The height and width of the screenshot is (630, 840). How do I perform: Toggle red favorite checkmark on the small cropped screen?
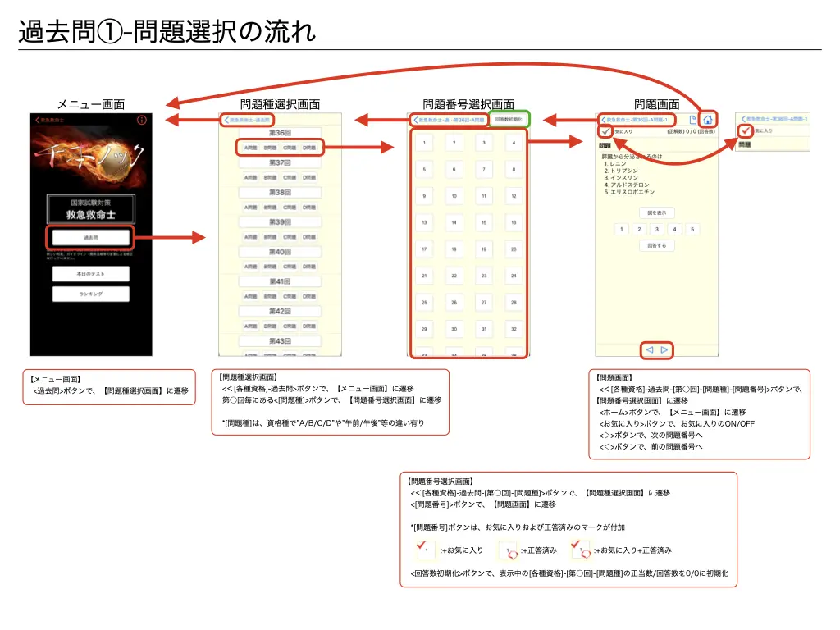[x=745, y=130]
